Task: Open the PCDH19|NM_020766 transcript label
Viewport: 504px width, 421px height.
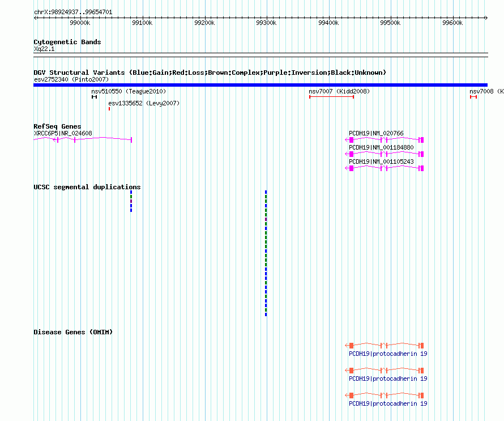Action: tap(376, 133)
